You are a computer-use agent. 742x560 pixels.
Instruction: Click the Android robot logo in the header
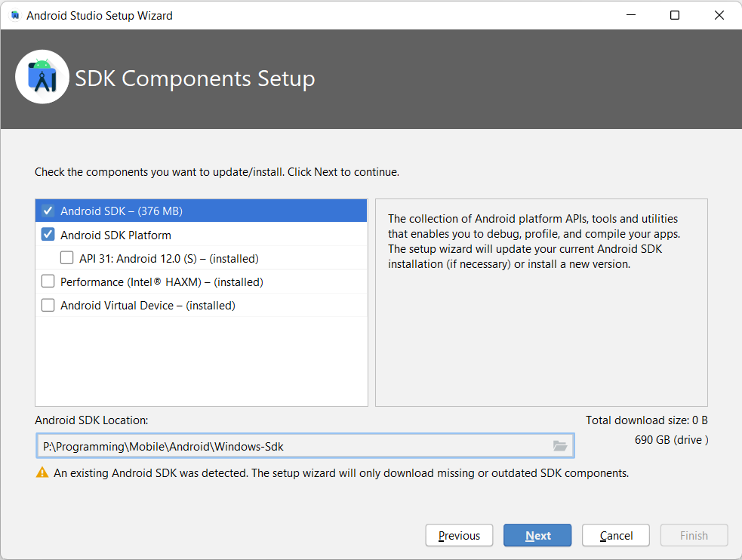tap(42, 76)
